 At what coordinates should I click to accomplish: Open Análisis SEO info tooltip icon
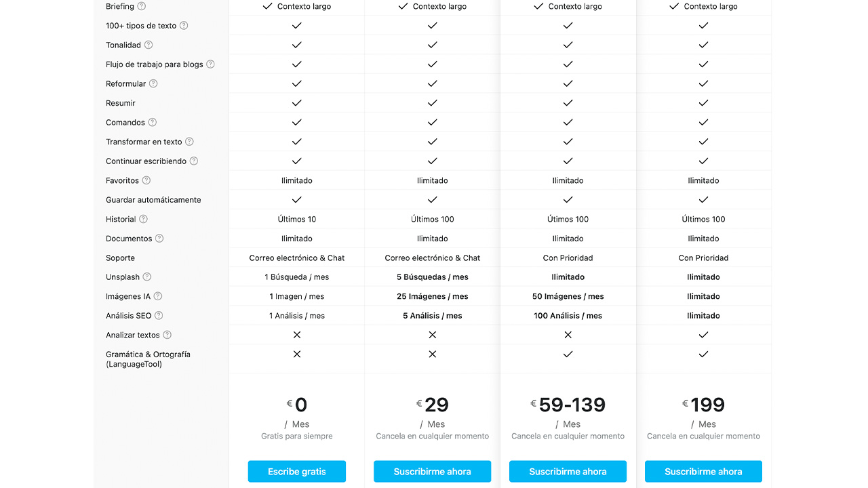point(159,315)
